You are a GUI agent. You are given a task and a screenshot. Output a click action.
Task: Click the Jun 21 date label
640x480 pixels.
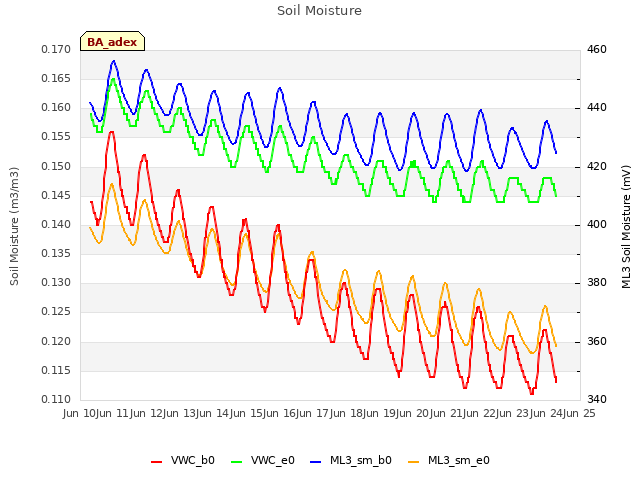447,413
